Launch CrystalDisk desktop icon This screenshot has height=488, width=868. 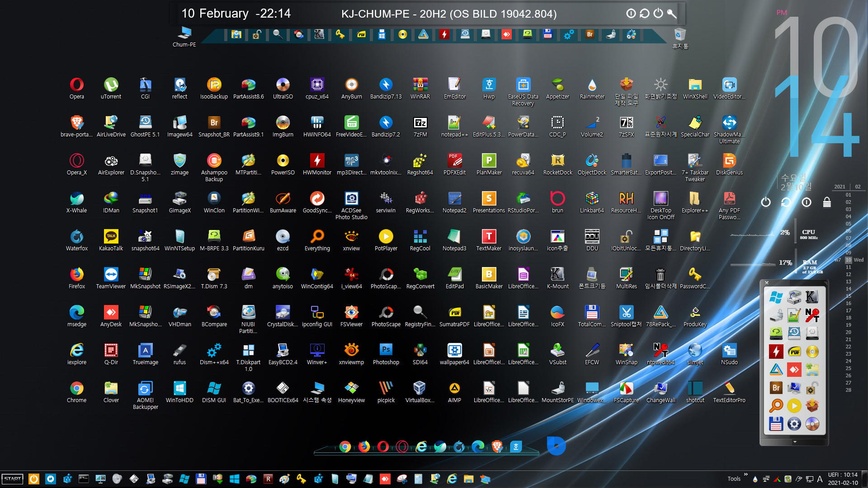pyautogui.click(x=283, y=316)
